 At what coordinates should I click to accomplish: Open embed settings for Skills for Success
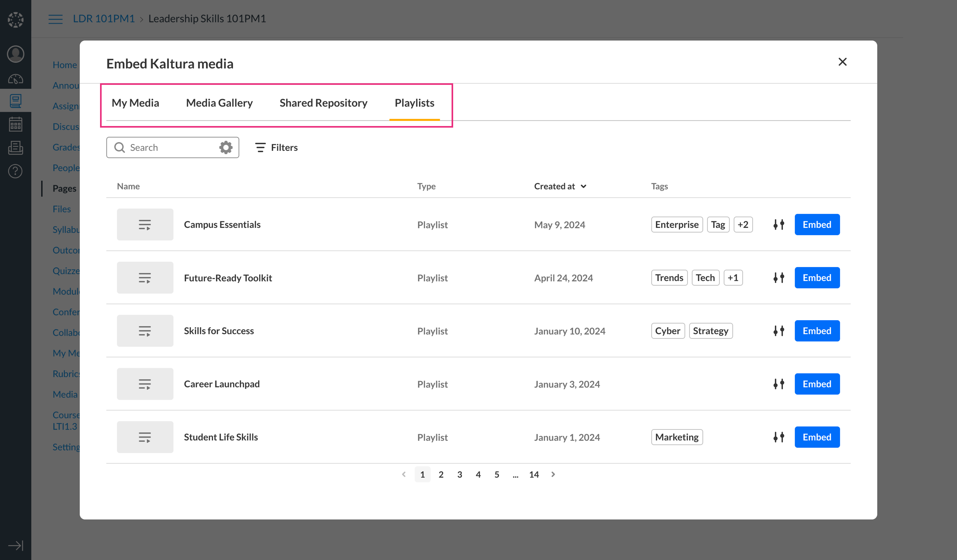pos(778,331)
